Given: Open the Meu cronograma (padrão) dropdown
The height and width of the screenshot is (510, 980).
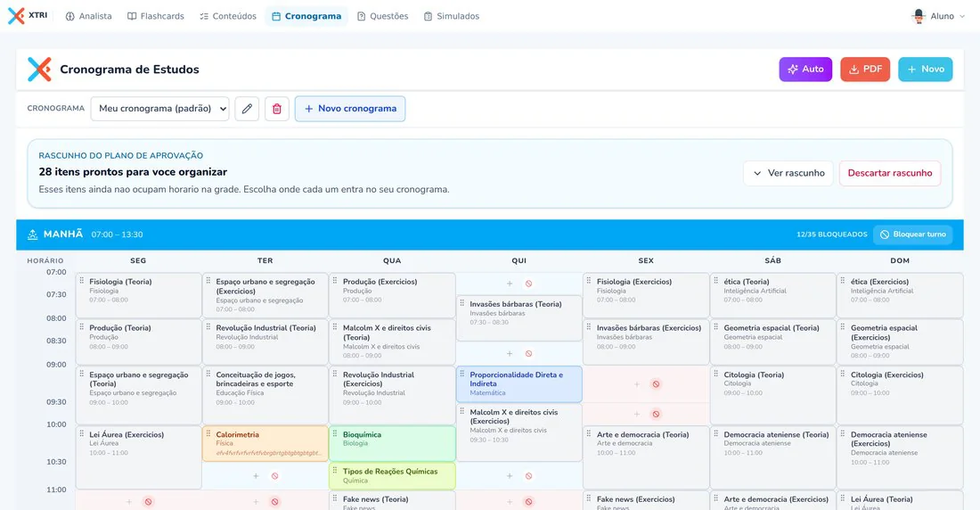Looking at the screenshot, I should pos(160,108).
